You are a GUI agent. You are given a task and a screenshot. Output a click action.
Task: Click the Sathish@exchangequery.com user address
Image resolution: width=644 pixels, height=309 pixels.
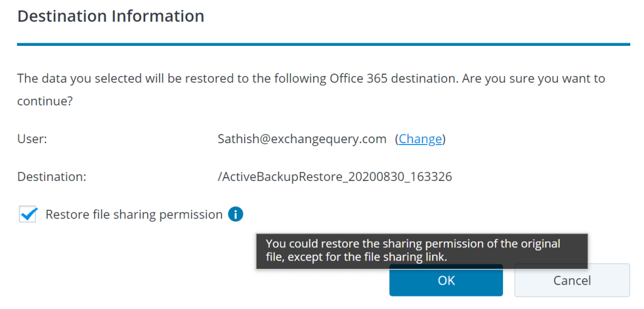coord(302,139)
